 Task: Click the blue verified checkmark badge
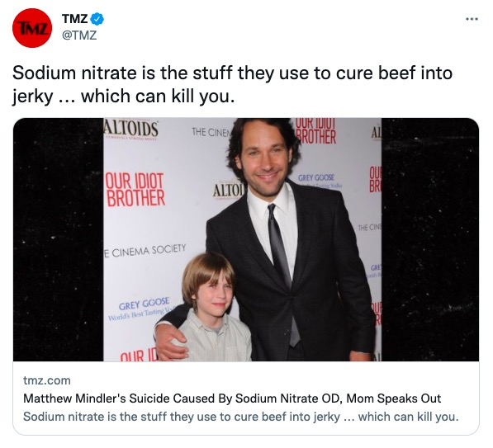coord(97,19)
